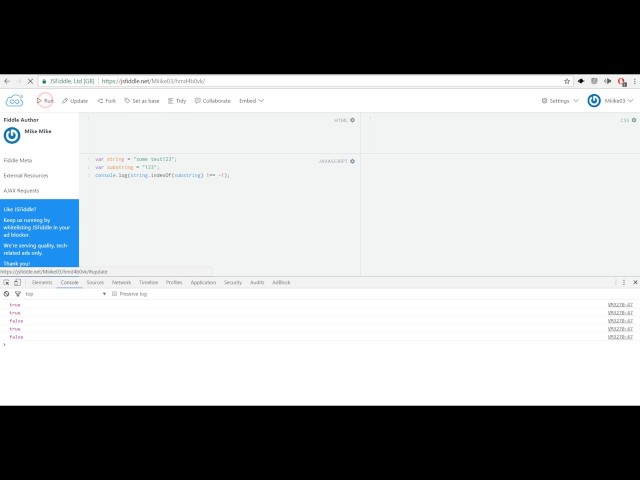Screen dimensions: 640x480
Task: Open the Miike03 user account menu
Action: [619, 101]
